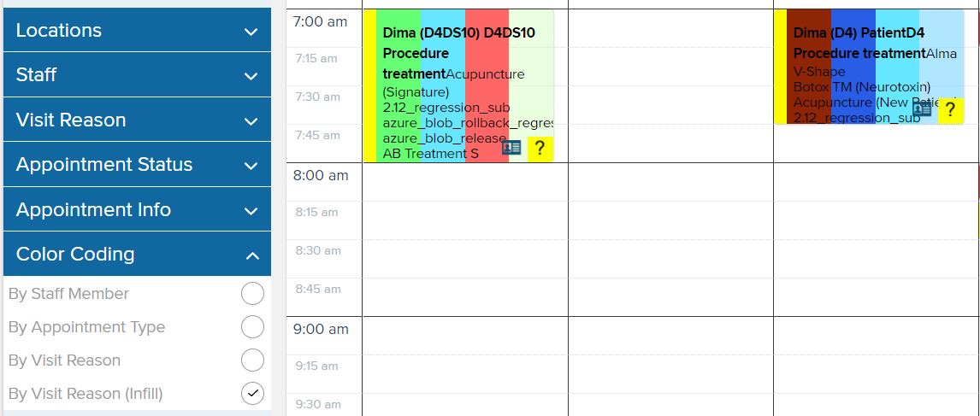The image size is (980, 416).
Task: Click question mark badge on PatientD4 appointment
Action: coord(951,110)
